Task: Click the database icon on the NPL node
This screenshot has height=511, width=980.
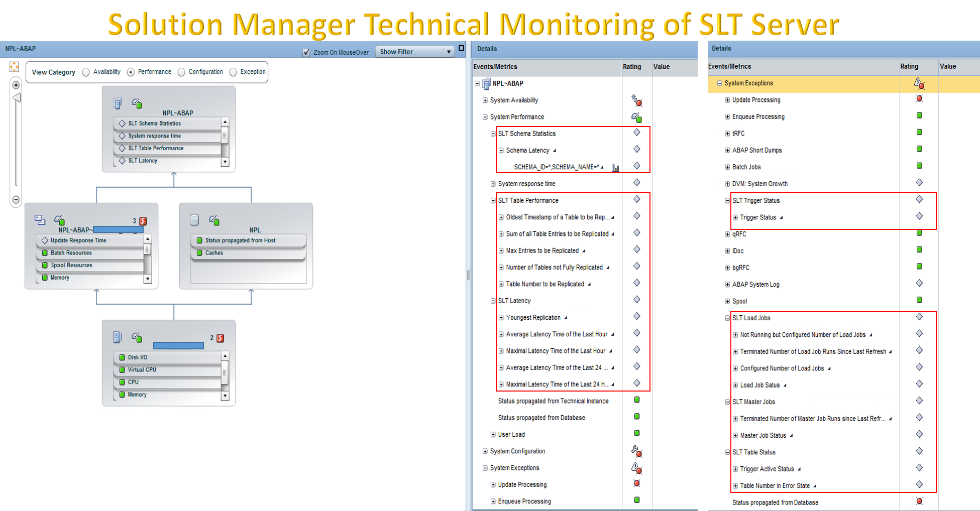Action: [193, 220]
